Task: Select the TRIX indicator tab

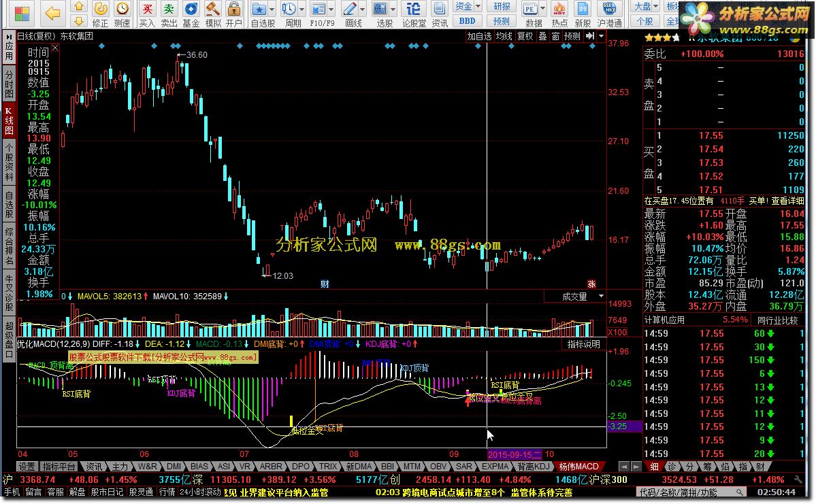Action: click(329, 467)
